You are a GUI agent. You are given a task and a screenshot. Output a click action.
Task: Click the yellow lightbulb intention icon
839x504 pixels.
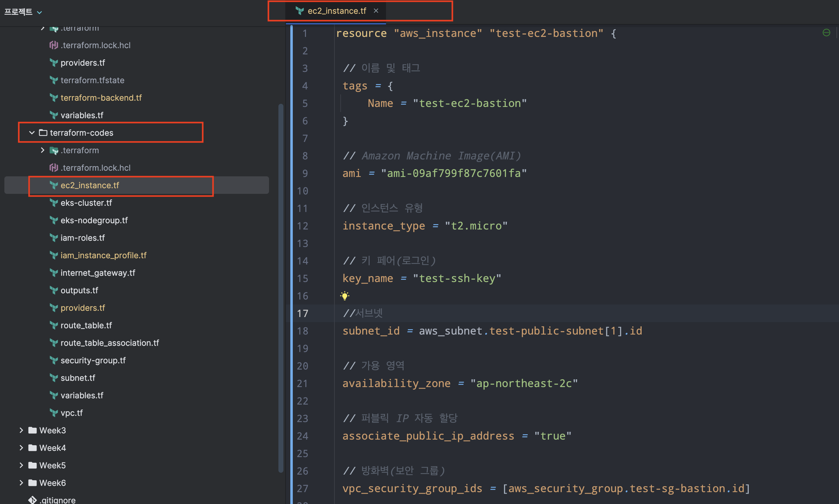tap(344, 295)
